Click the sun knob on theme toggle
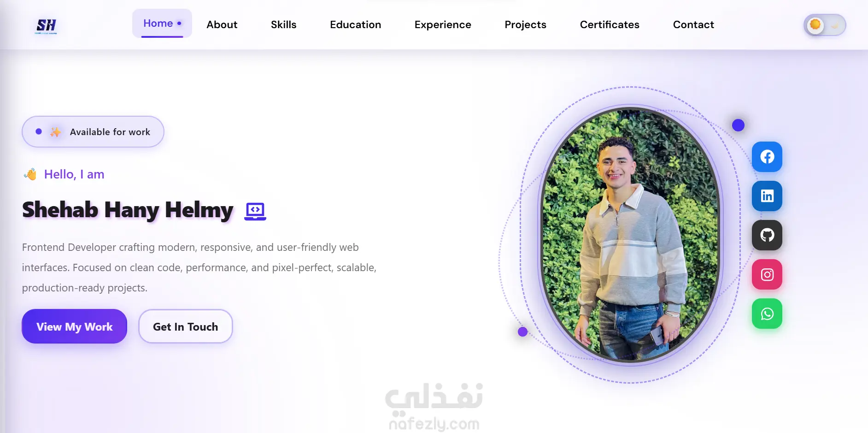Image resolution: width=868 pixels, height=433 pixels. (x=815, y=24)
